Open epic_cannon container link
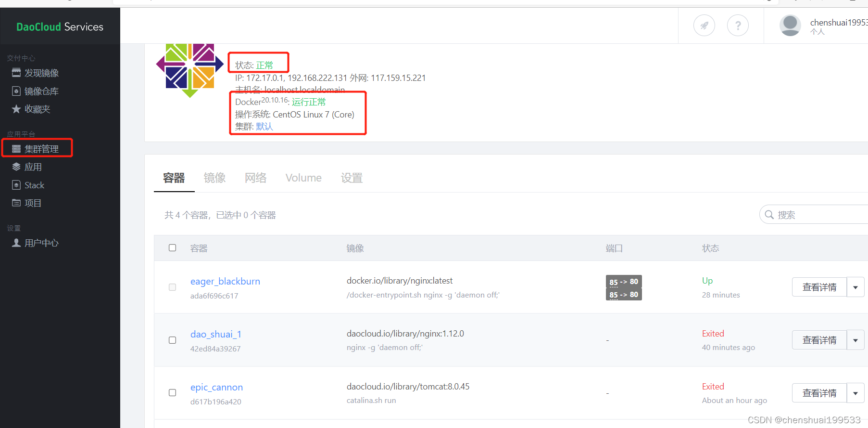The width and height of the screenshot is (868, 428). click(x=216, y=387)
